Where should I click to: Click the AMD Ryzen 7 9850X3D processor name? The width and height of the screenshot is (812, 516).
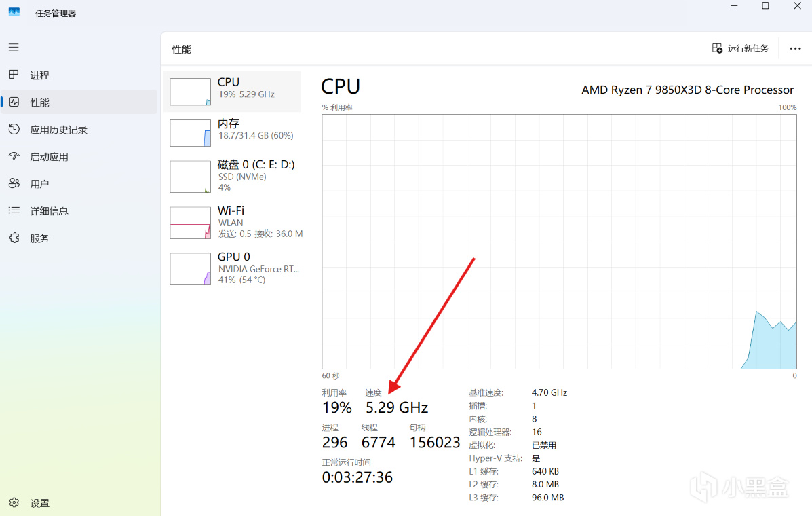click(x=687, y=90)
